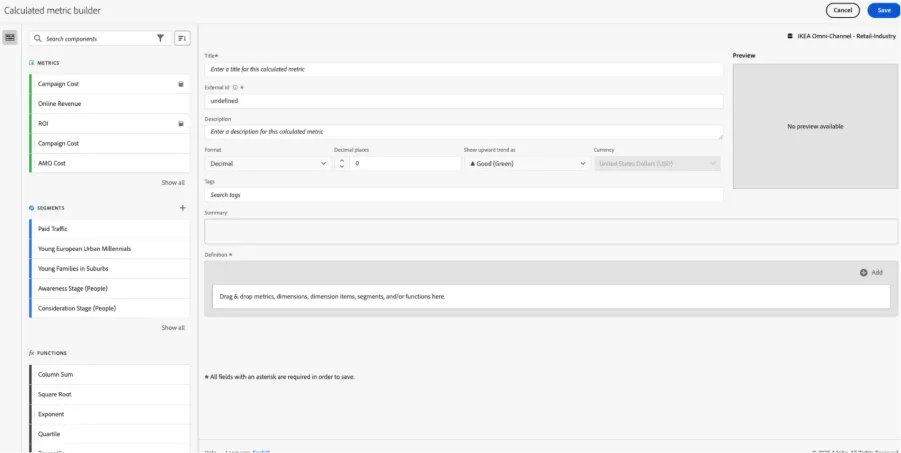Click the Search tags field

pyautogui.click(x=463, y=195)
